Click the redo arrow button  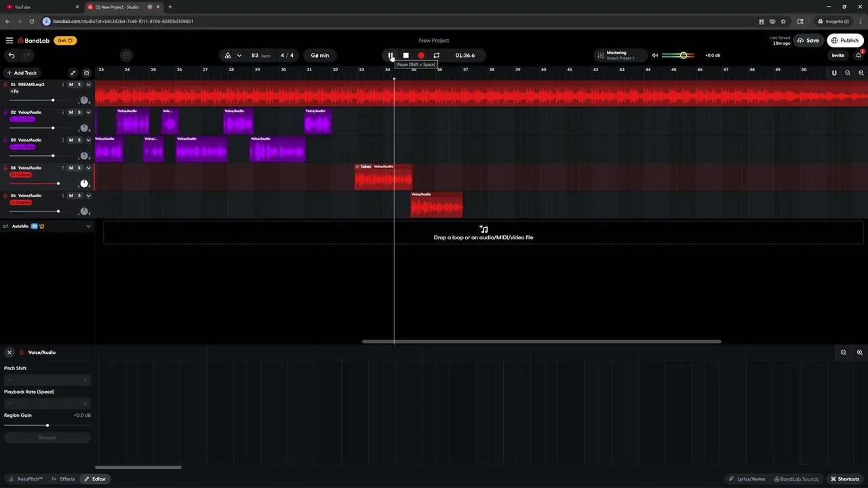coord(28,56)
